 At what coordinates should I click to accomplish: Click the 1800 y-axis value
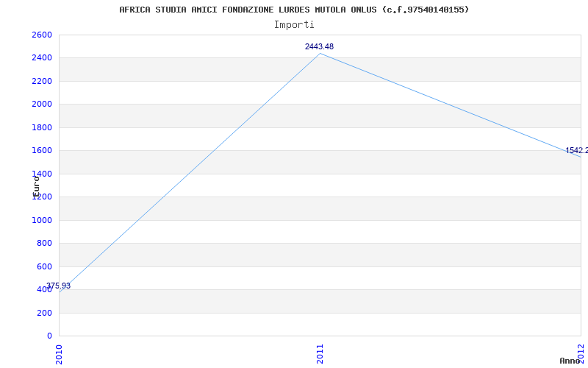42,127
